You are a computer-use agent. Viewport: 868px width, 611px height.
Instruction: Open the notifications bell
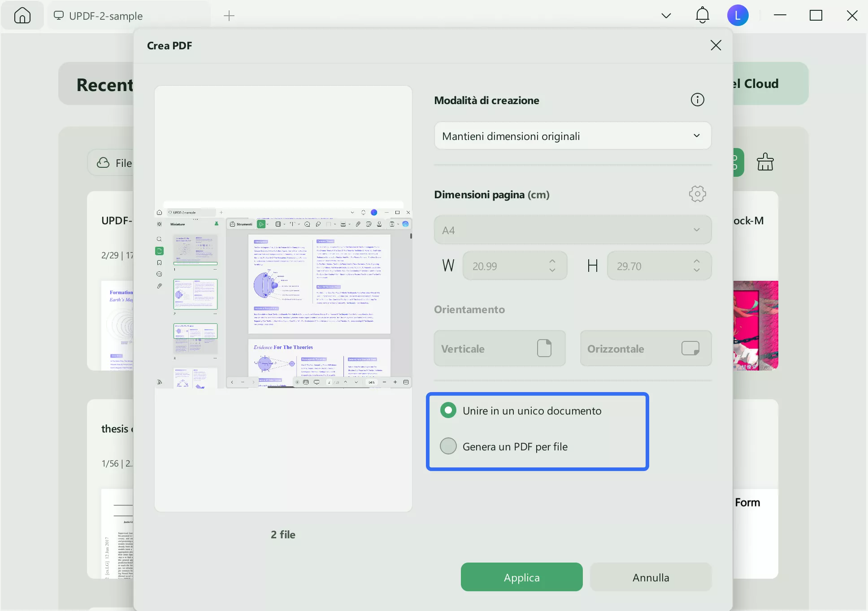[x=702, y=16]
